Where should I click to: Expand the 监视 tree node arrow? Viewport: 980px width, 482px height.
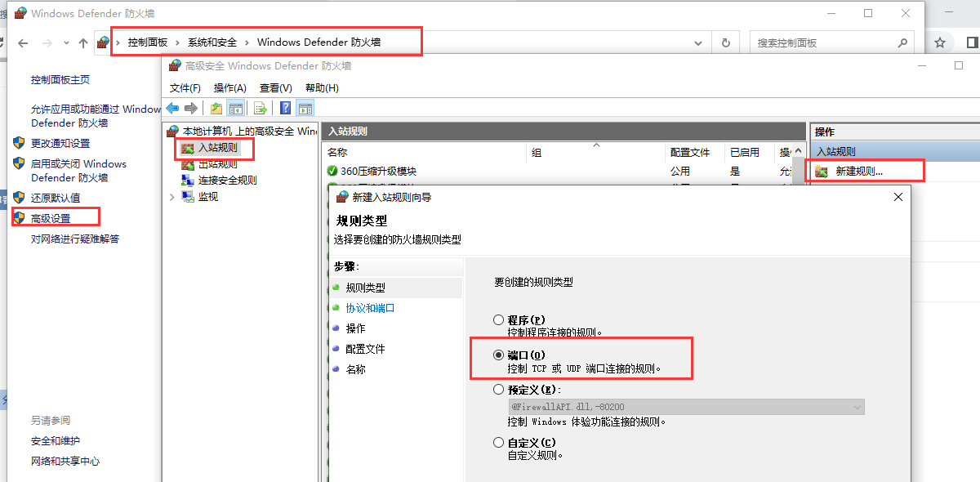[171, 196]
